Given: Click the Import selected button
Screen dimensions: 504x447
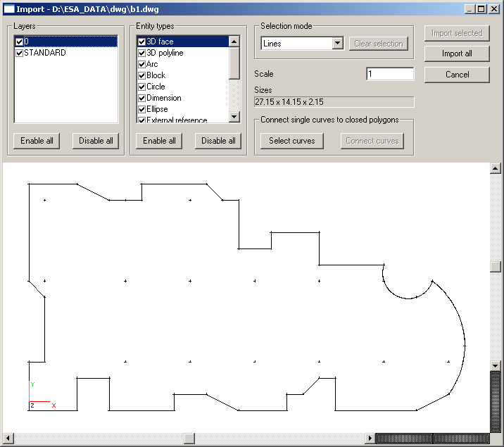Looking at the screenshot, I should tap(457, 33).
